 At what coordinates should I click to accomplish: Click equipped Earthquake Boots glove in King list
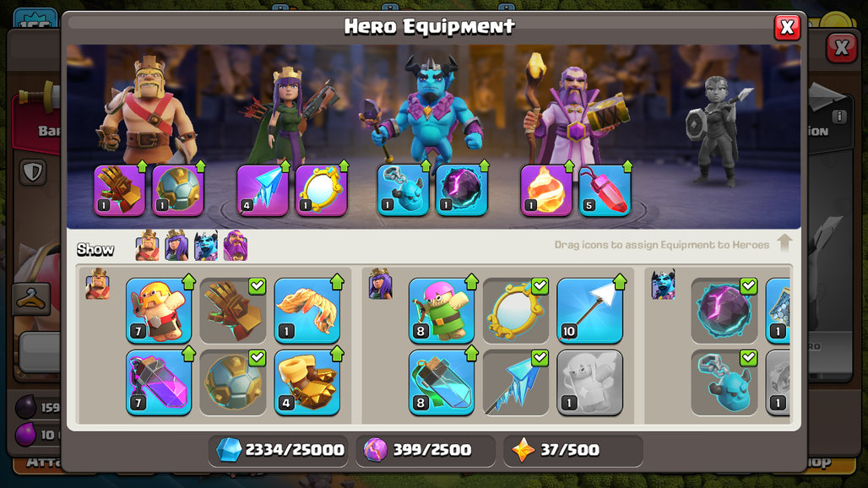233,311
